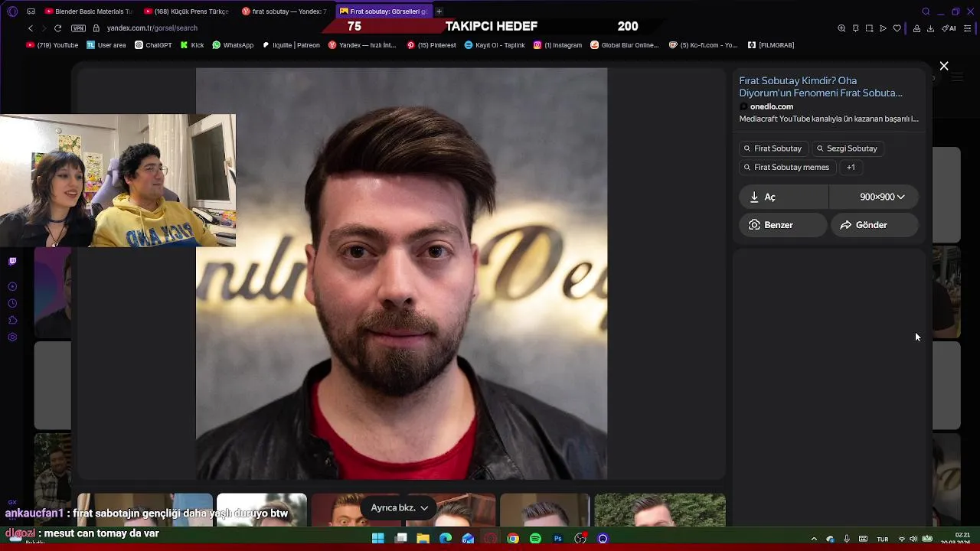Open Kayıt Ol - Taplink bookmark
Viewport: 980px width, 551px height.
click(495, 45)
